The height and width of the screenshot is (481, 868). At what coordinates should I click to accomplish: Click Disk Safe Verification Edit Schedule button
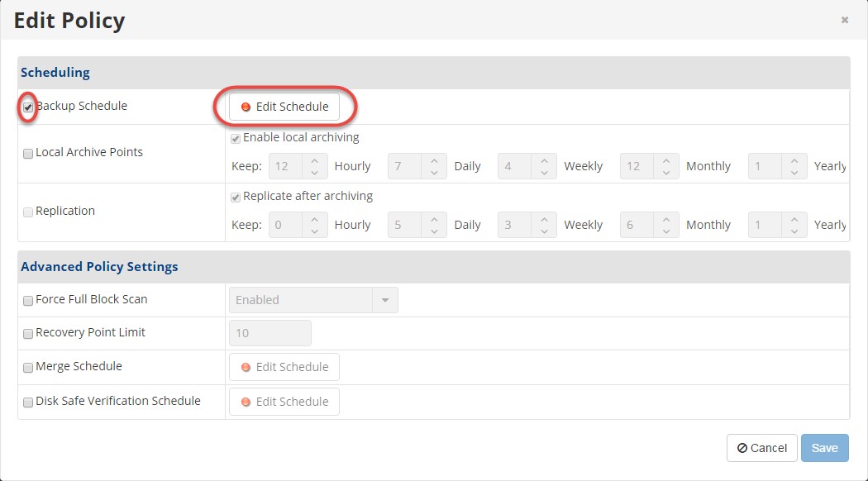click(284, 402)
